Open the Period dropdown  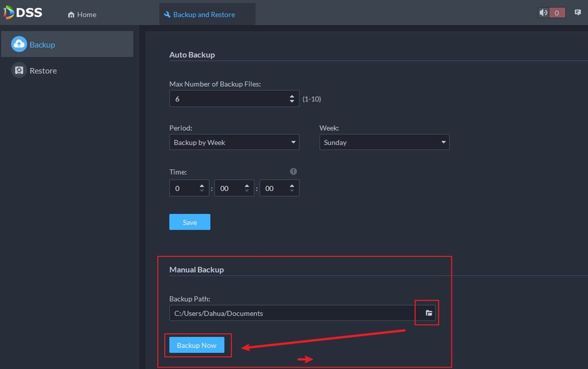234,142
